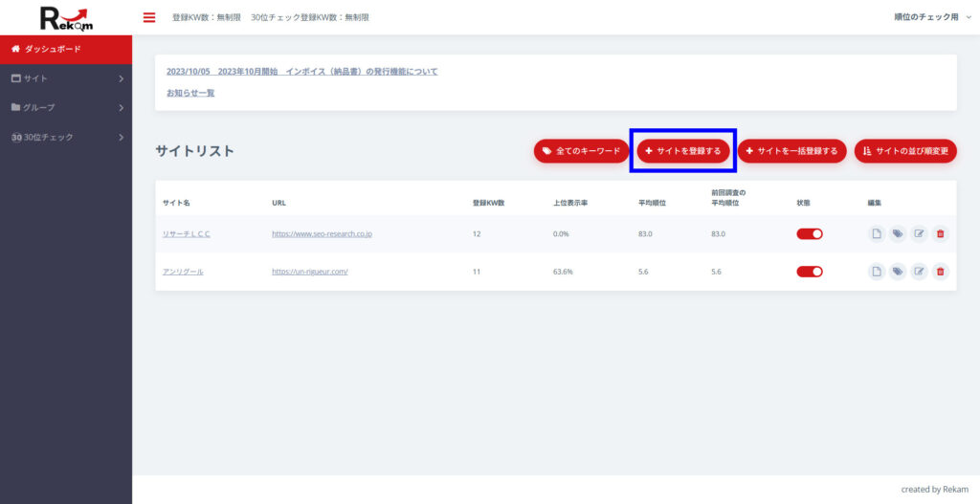Toggle the status switch for リサーチＬＣＣ
Viewport: 980px width, 504px height.
810,234
